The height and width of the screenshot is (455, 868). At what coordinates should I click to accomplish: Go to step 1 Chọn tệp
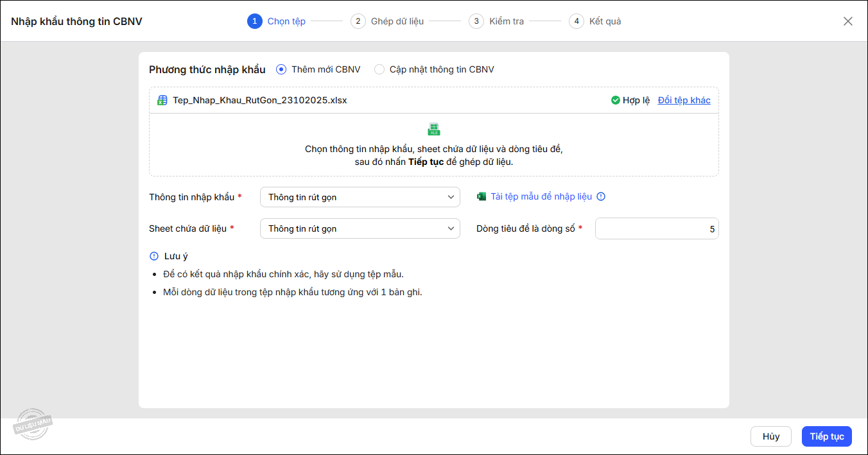(x=277, y=21)
